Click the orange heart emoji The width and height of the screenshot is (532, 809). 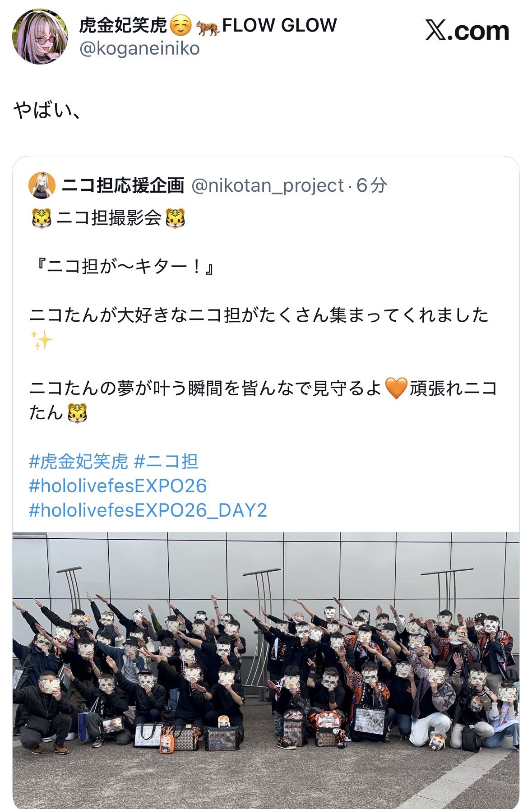[x=396, y=388]
